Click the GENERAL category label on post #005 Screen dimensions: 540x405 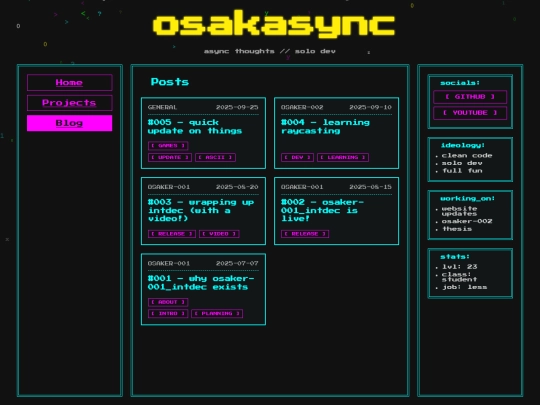coord(162,107)
